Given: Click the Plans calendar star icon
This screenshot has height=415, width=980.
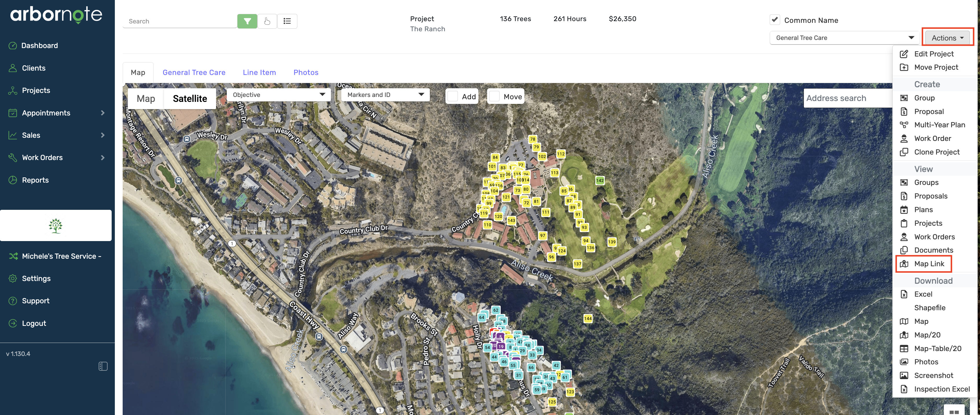Looking at the screenshot, I should click(x=904, y=210).
